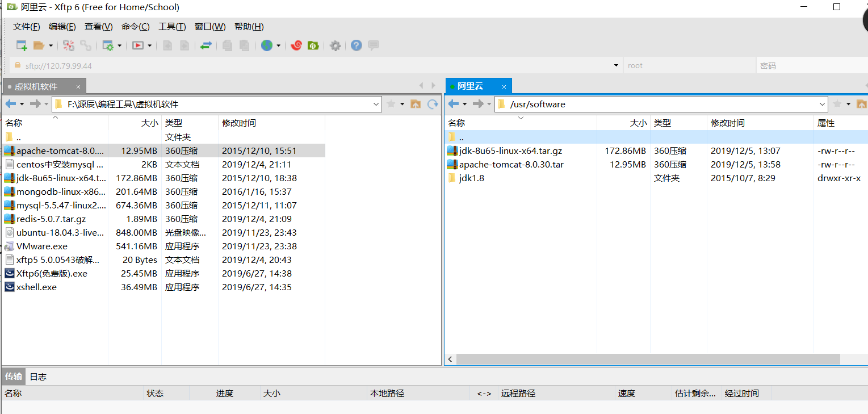The height and width of the screenshot is (414, 868).
Task: Open the 命令(C) menu
Action: click(x=136, y=27)
